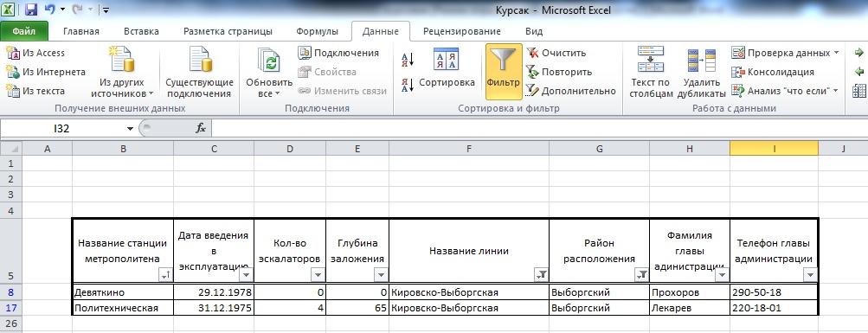This screenshot has height=333, width=868.
Task: Select column I header
Action: tap(774, 148)
